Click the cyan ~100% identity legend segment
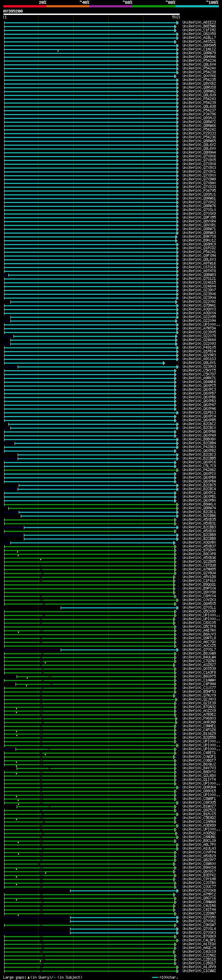The width and height of the screenshot is (222, 980). (197, 6)
